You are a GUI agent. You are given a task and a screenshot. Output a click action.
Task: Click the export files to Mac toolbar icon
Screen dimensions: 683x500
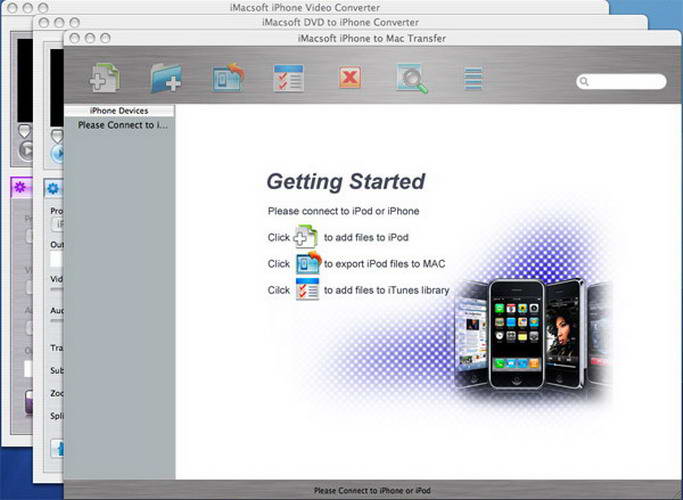click(228, 78)
